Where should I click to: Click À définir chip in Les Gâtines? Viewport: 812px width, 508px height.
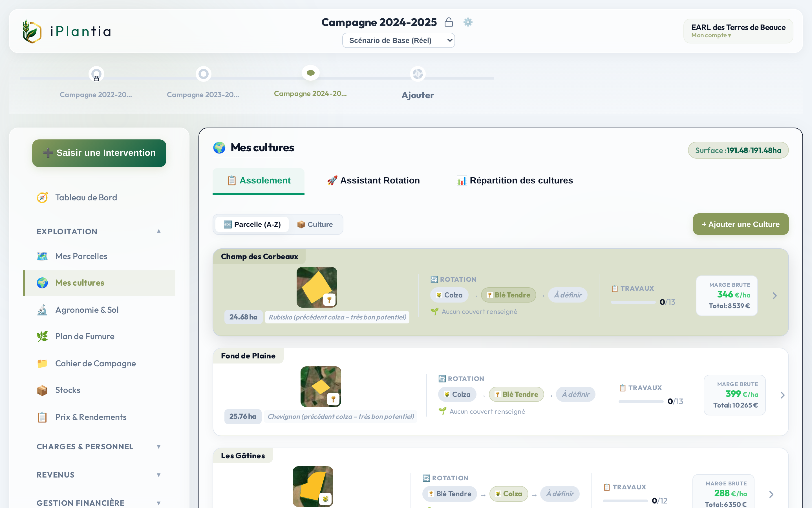[x=560, y=494]
